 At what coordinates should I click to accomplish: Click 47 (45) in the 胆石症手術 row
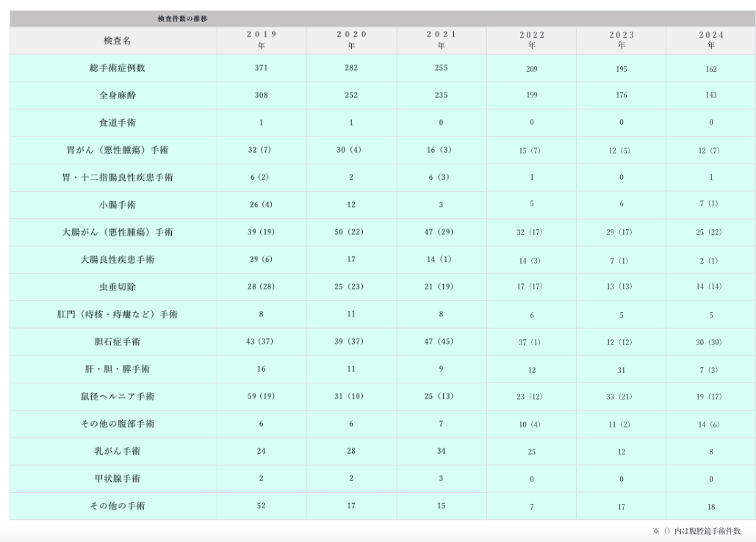click(x=439, y=342)
